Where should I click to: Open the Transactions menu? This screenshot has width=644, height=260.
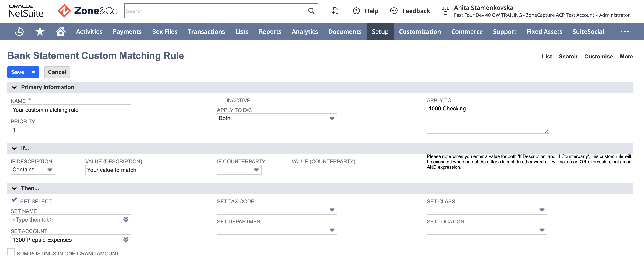click(x=206, y=31)
